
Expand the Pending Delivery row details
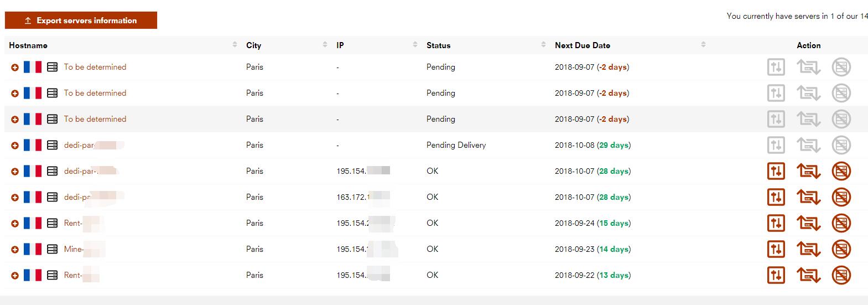tap(15, 146)
